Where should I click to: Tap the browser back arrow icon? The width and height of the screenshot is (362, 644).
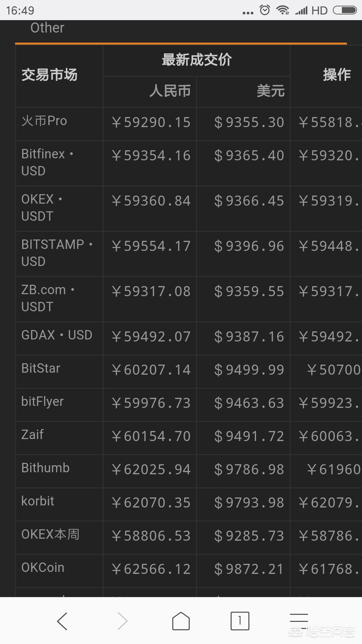click(62, 621)
